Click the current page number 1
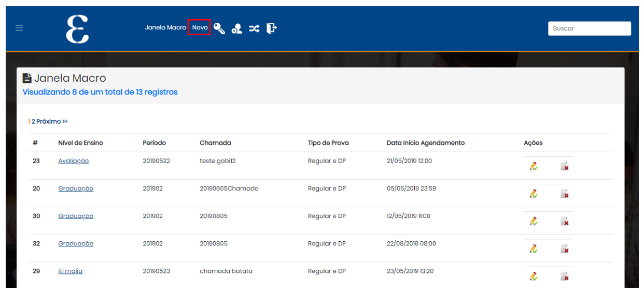Image resolution: width=644 pixels, height=292 pixels. (x=29, y=122)
